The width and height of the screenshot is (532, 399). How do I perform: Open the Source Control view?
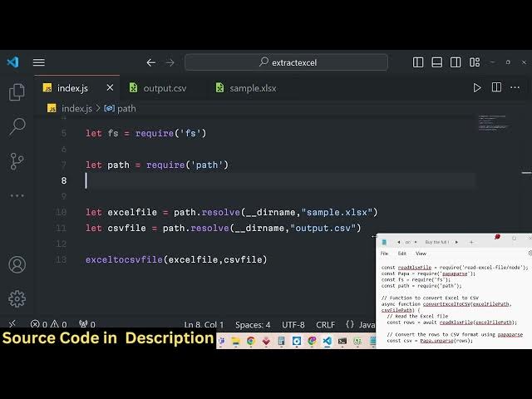[x=17, y=160]
